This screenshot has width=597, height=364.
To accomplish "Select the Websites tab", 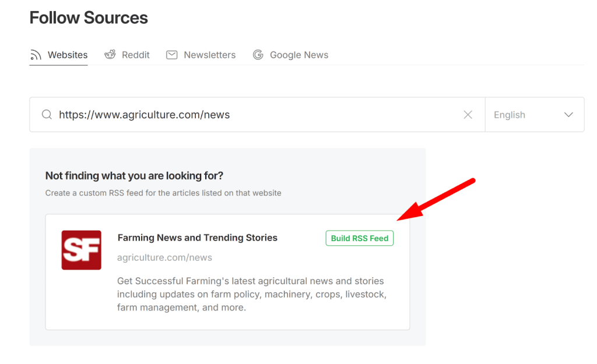I will tap(58, 54).
